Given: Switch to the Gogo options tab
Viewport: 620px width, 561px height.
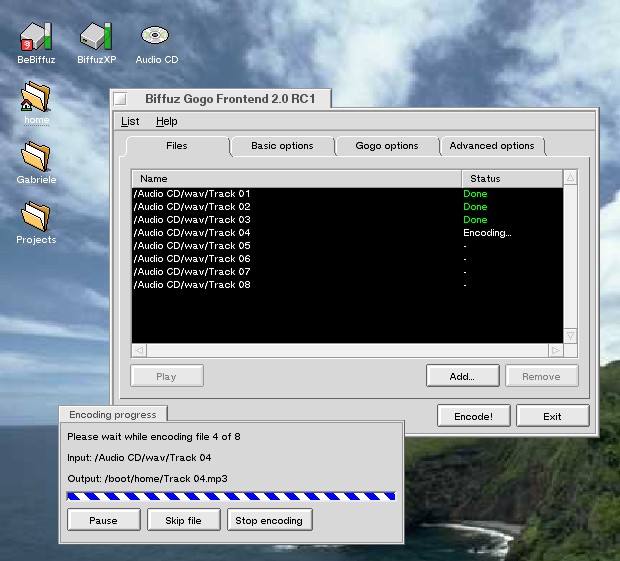Looking at the screenshot, I should pyautogui.click(x=387, y=146).
